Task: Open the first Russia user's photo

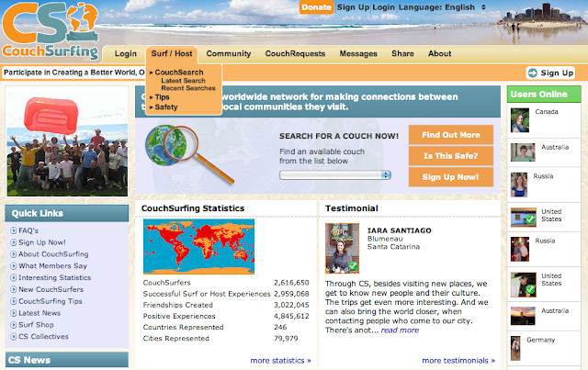Action: point(519,185)
